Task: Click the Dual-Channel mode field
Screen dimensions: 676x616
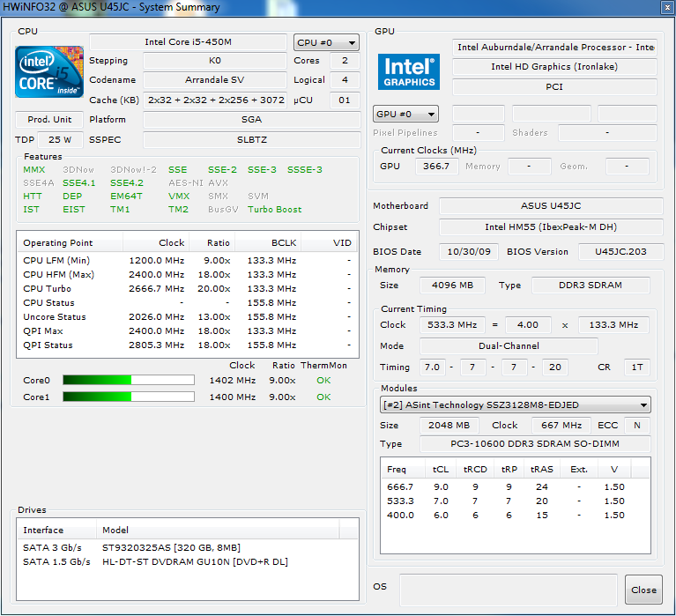Action: point(509,346)
